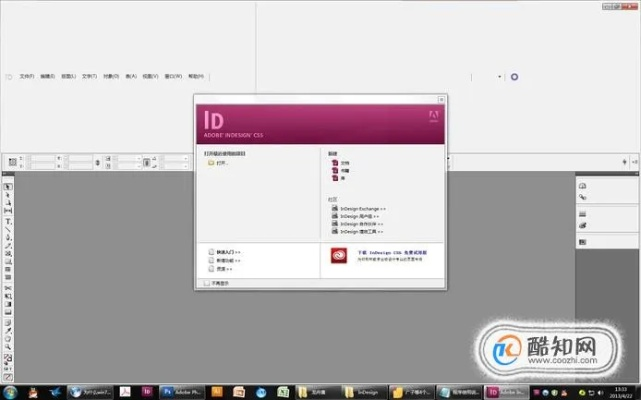Open the Help menu
The height and width of the screenshot is (400, 641).
[x=196, y=76]
